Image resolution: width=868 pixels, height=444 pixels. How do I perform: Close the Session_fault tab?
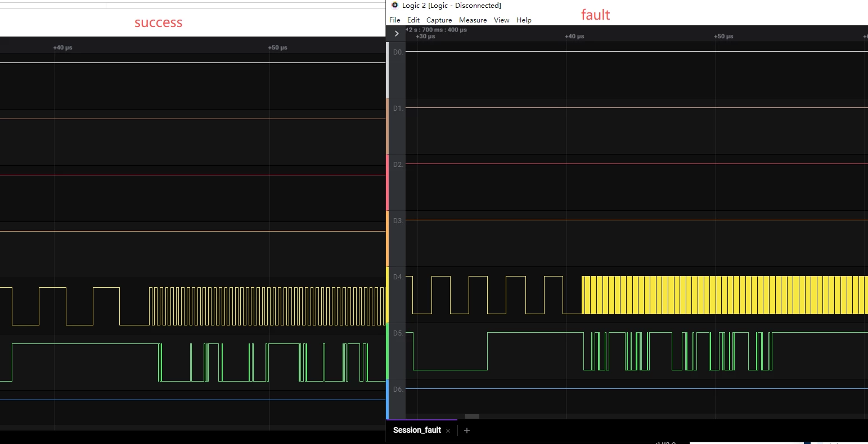pos(448,431)
